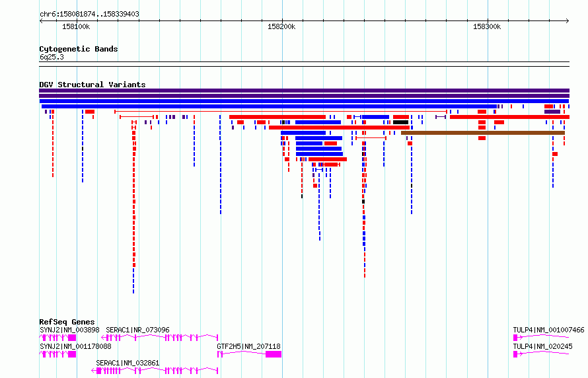Click the 158200k ruler tick label
The height and width of the screenshot is (378, 588).
point(281,26)
